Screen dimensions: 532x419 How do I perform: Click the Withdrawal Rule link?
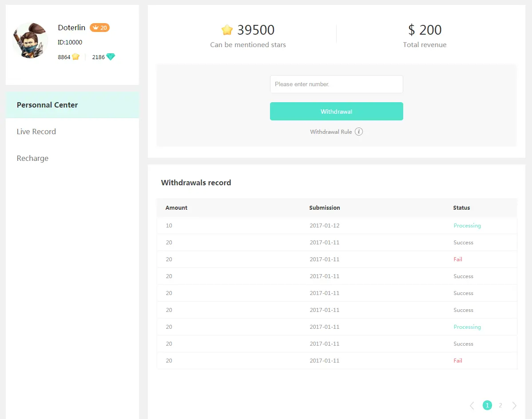(331, 132)
